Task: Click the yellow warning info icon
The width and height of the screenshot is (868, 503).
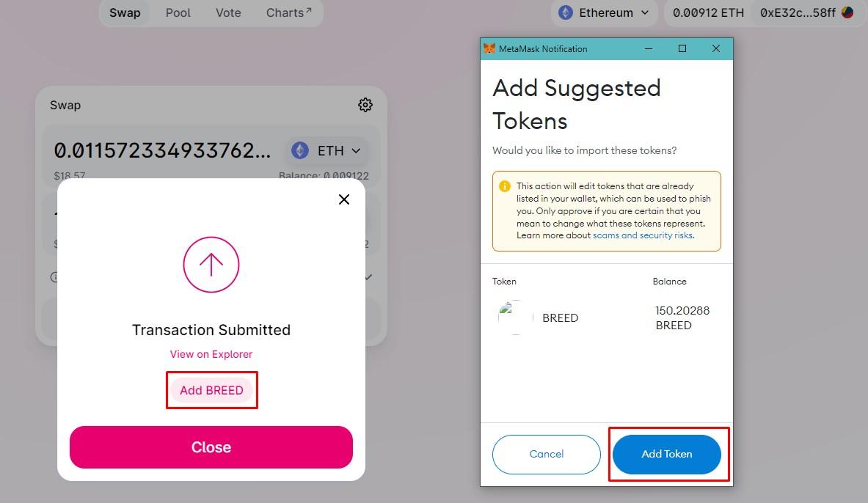Action: click(504, 186)
